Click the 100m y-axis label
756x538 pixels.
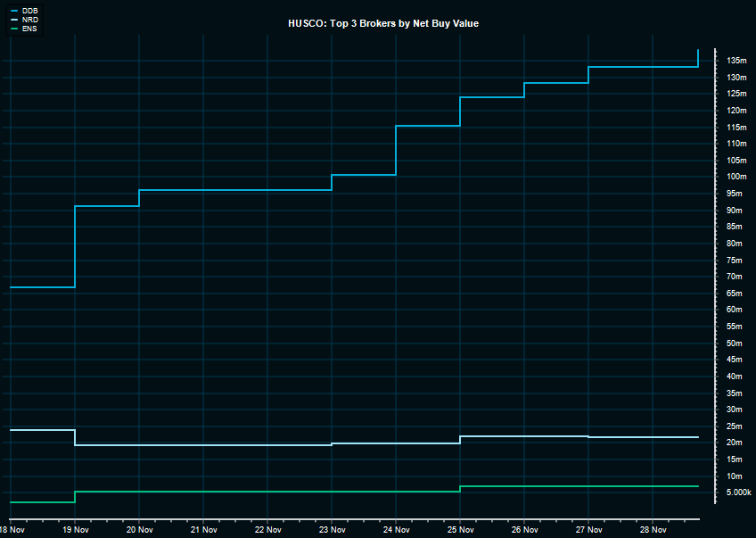(x=735, y=177)
